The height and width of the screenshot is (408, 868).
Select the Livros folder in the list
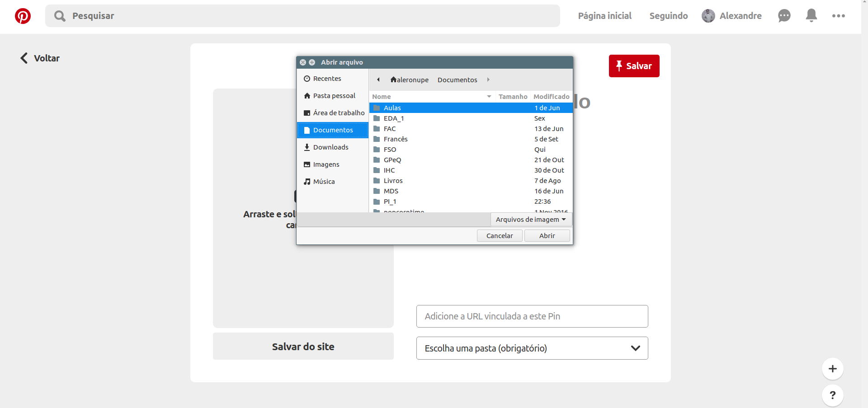tap(471, 181)
